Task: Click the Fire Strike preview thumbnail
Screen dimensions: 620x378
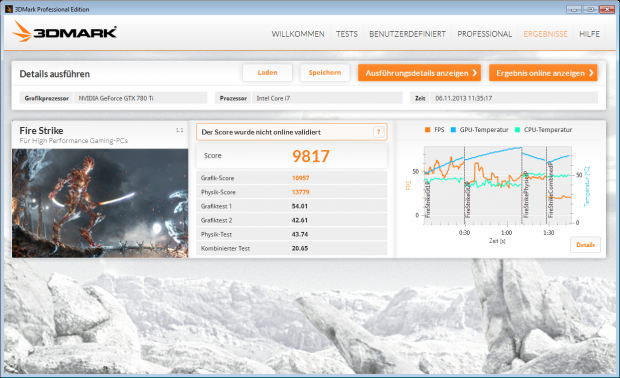Action: (100, 203)
